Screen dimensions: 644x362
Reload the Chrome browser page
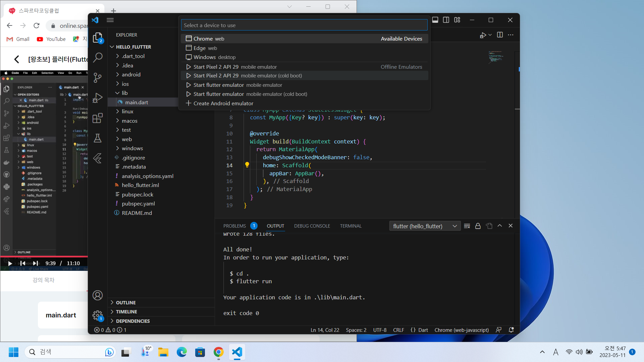point(37,26)
